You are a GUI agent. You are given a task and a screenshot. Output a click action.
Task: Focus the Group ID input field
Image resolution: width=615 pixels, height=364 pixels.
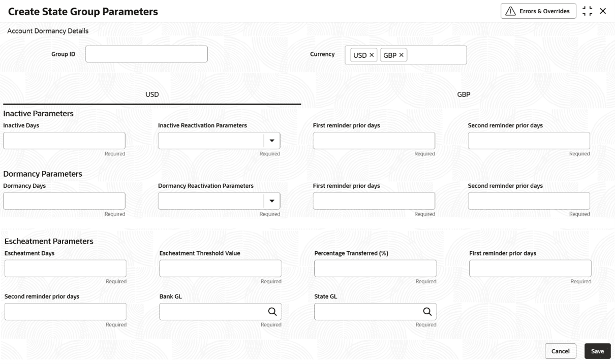(x=146, y=54)
